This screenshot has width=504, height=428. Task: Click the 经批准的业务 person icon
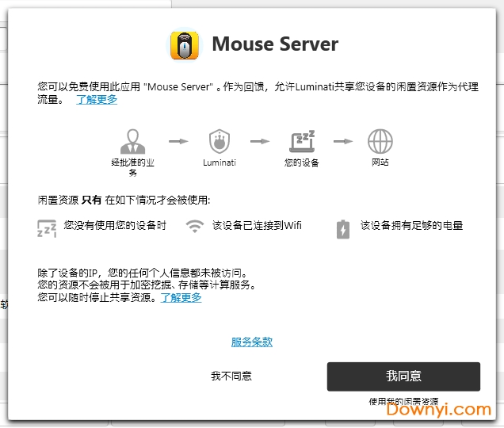click(133, 141)
